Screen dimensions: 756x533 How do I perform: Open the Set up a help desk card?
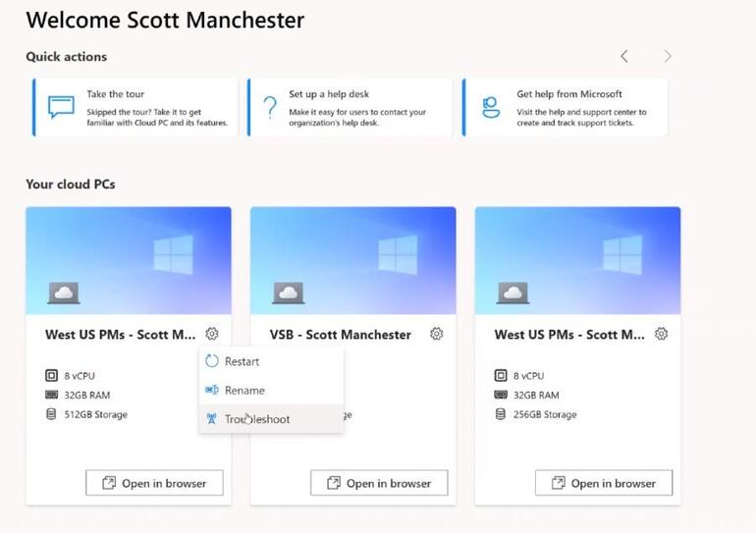point(351,107)
